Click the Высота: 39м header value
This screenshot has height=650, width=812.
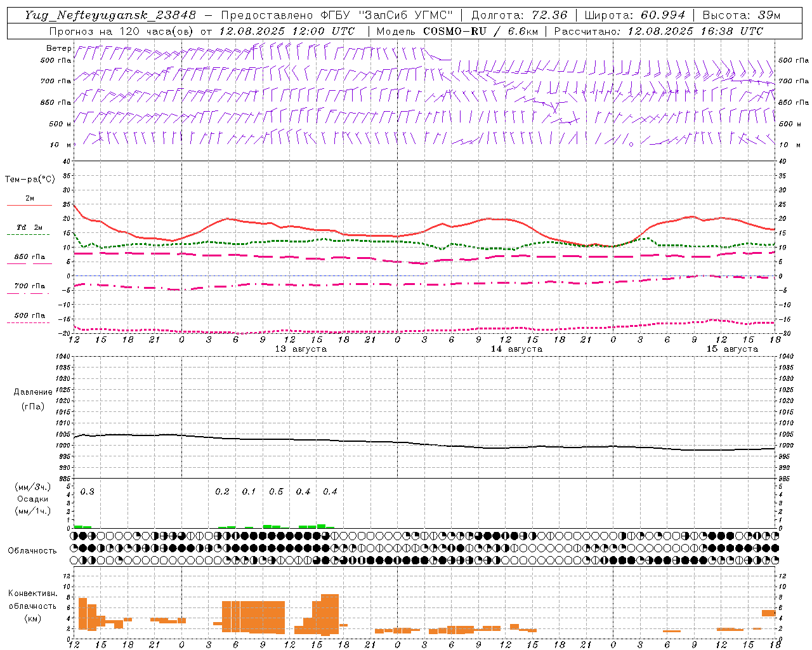click(741, 15)
